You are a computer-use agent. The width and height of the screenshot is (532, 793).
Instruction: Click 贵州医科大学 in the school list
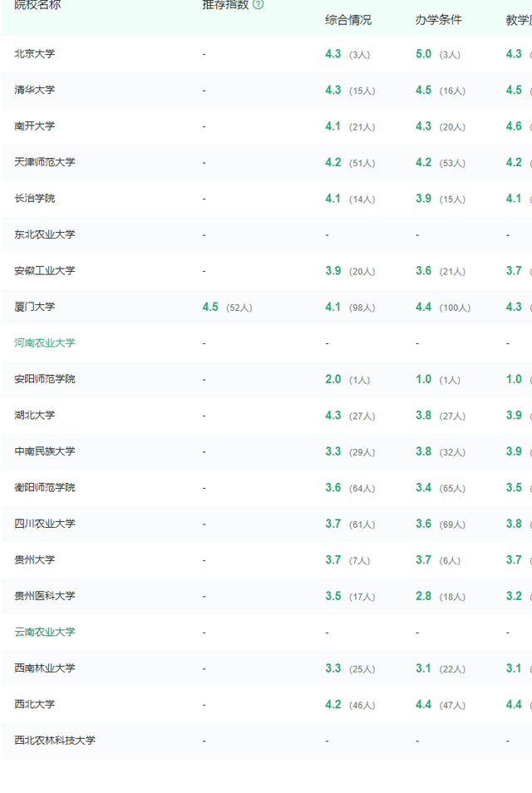click(45, 596)
